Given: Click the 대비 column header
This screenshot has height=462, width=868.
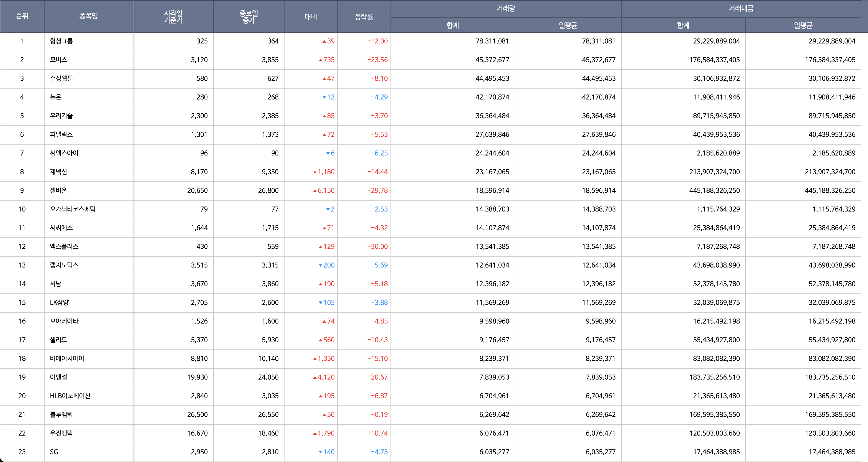Looking at the screenshot, I should click(x=311, y=17).
